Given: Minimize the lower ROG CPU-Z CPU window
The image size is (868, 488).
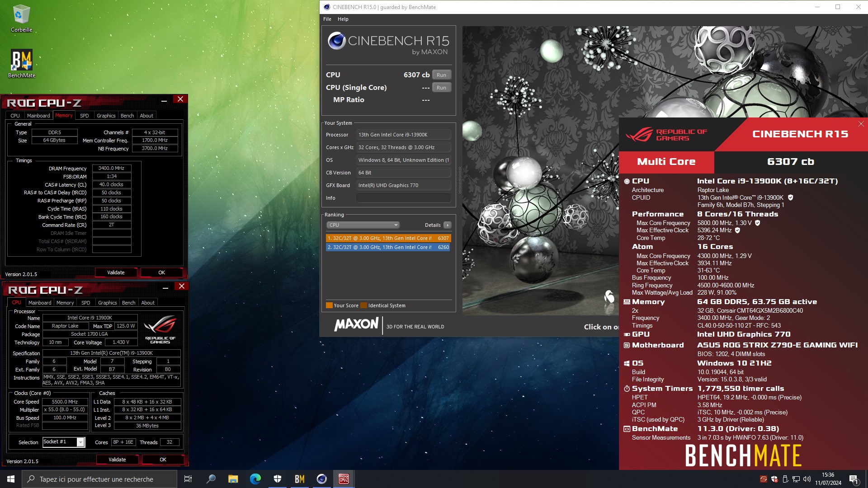Looking at the screenshot, I should tap(165, 287).
